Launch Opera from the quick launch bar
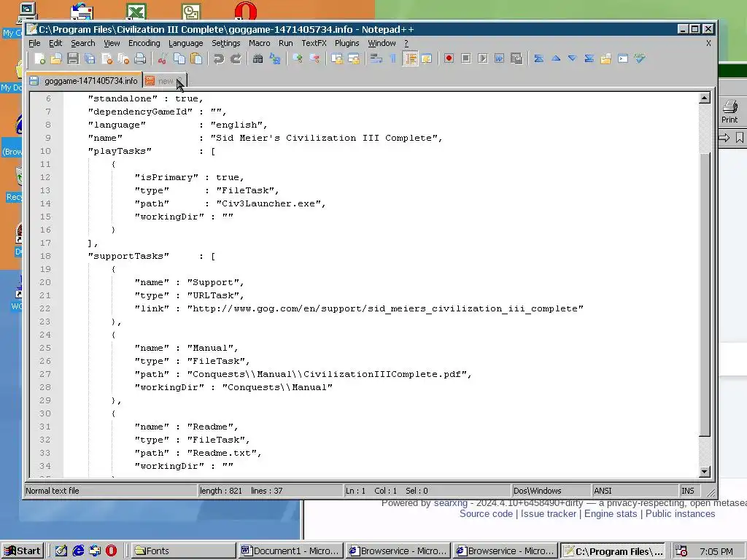This screenshot has width=747, height=560. pyautogui.click(x=111, y=551)
